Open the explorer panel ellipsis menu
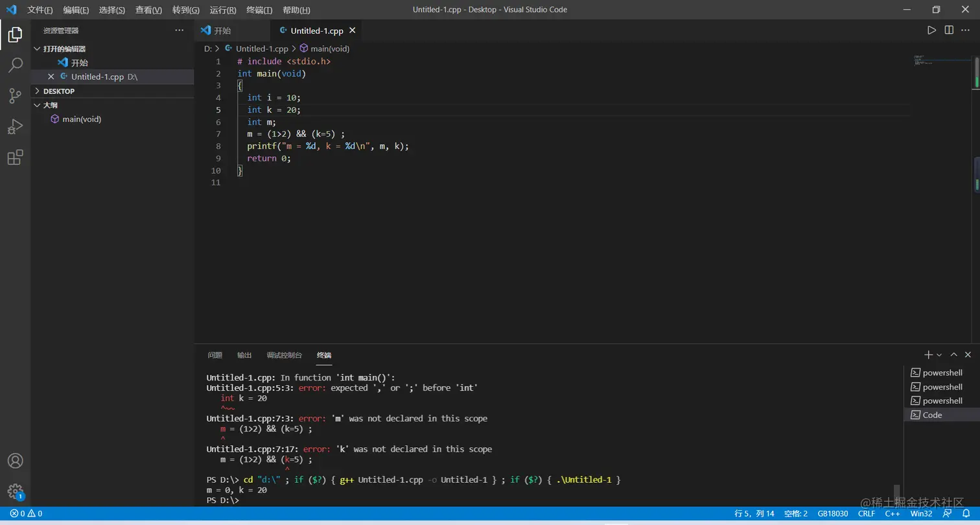 pyautogui.click(x=180, y=30)
